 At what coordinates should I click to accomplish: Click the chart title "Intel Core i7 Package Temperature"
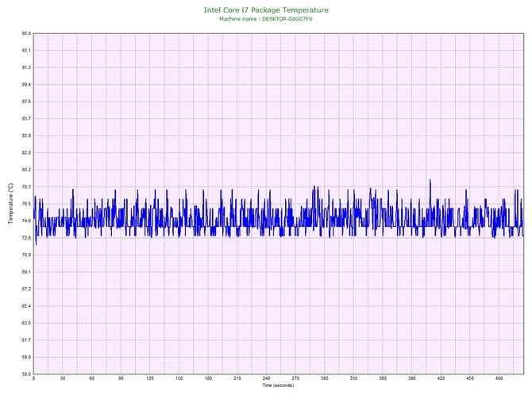(266, 10)
